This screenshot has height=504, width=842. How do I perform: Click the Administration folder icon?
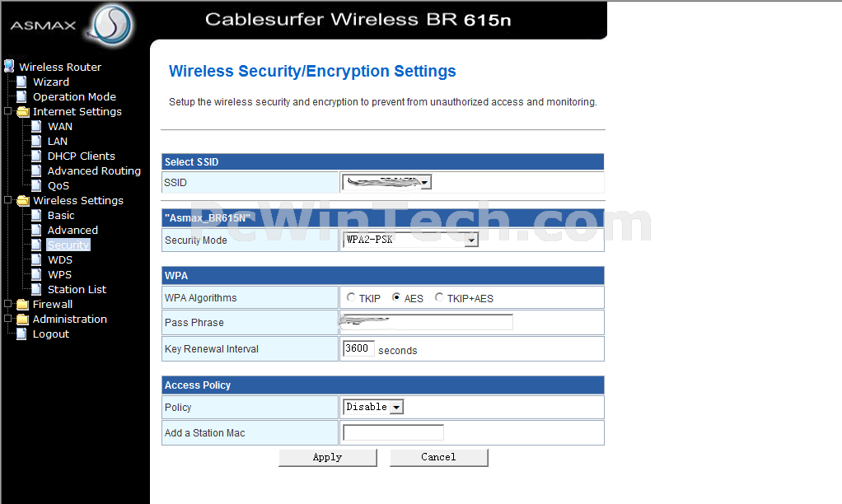pos(22,319)
